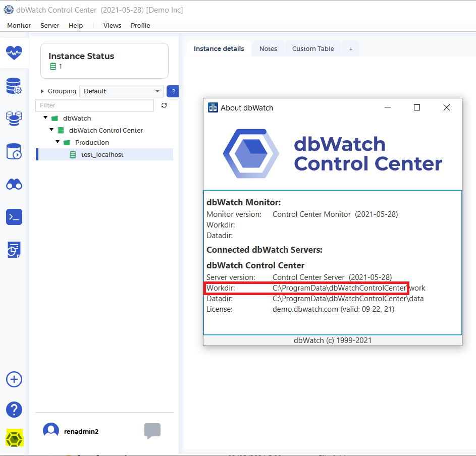476x456 pixels.
Task: Open the Grouping Default dropdown
Action: [x=122, y=91]
